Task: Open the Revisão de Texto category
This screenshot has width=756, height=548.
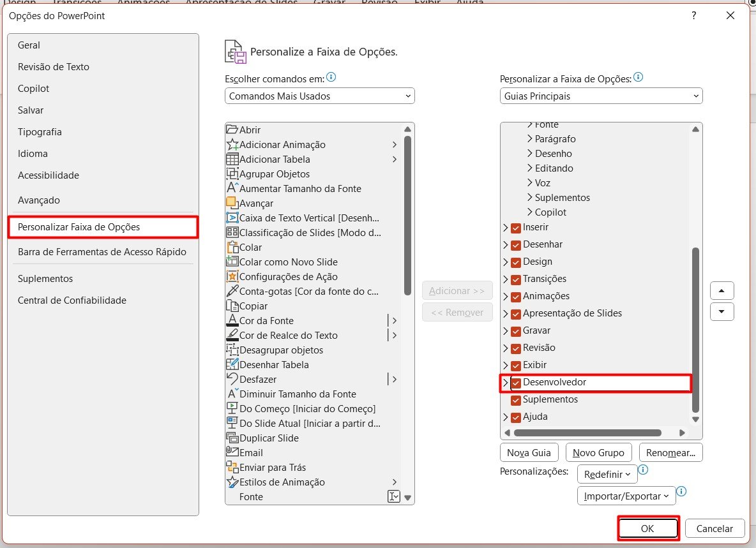Action: tap(103, 66)
